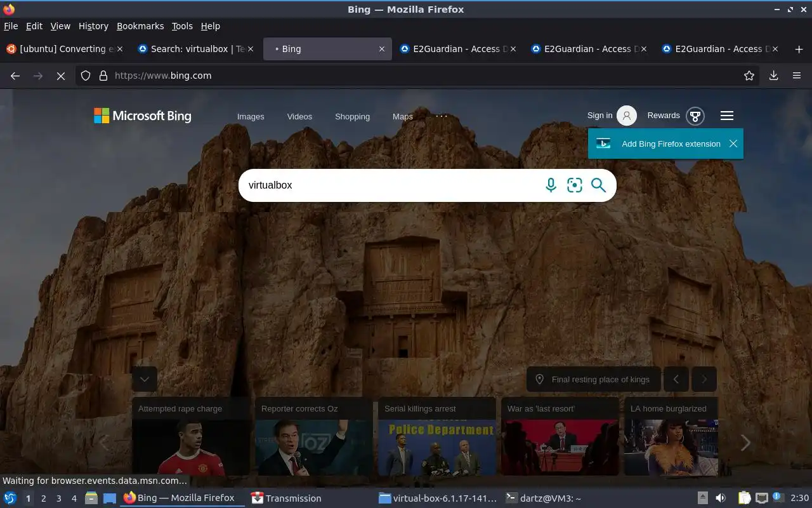Click the clipboard tray icon
812x508 pixels.
click(x=744, y=498)
